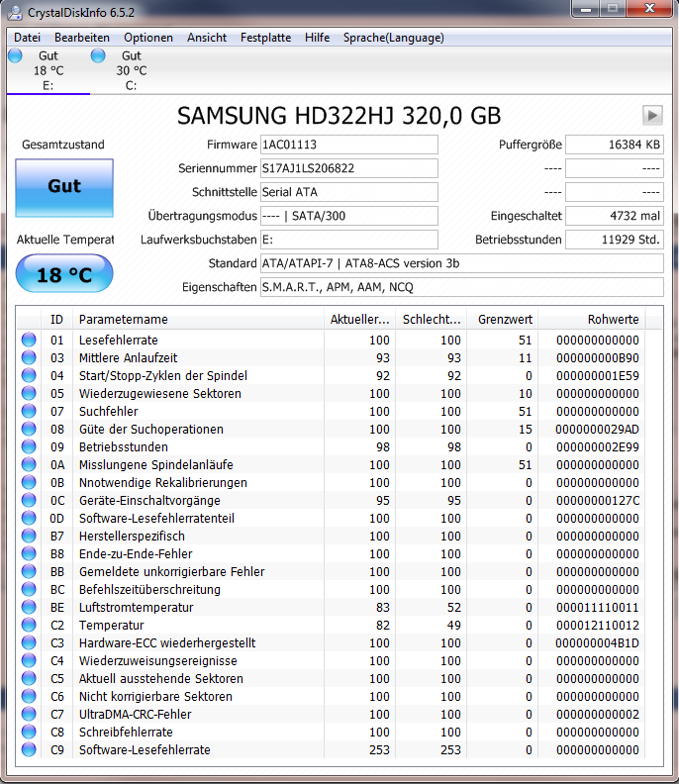Screen dimensions: 679x784
Task: Click status orb of Ende-zu-Ende-Fehler row
Action: click(29, 553)
